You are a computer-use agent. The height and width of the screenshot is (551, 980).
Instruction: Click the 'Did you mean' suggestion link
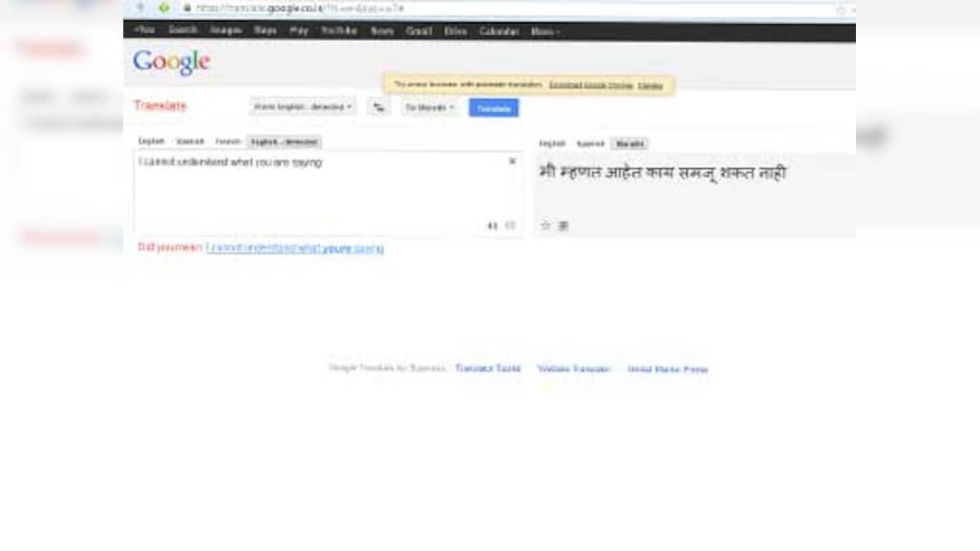click(295, 248)
